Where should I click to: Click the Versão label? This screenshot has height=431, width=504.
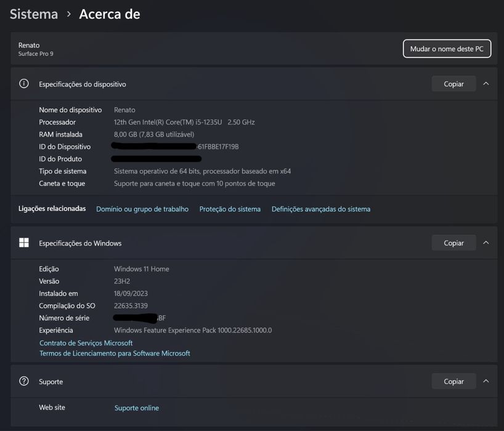point(49,281)
